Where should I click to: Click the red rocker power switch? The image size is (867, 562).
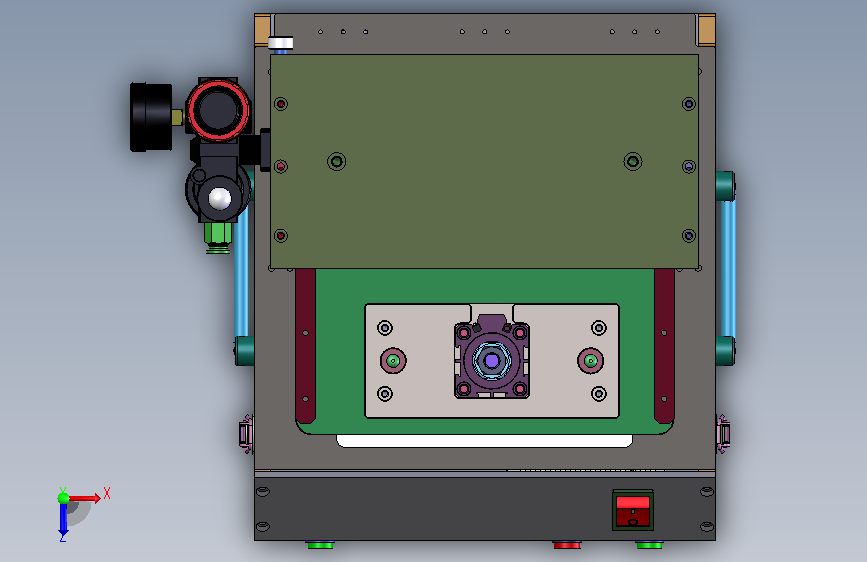coord(633,511)
